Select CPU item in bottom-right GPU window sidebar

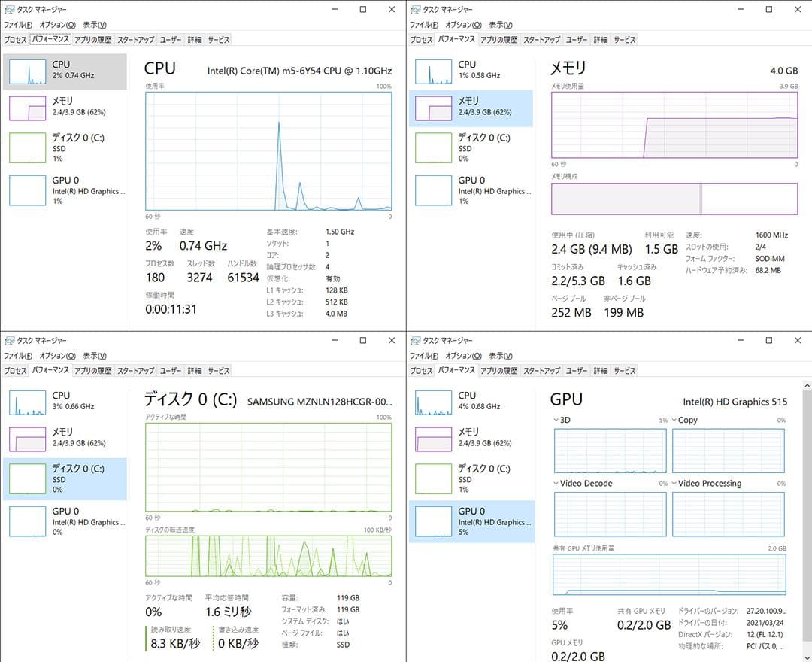[x=471, y=402]
